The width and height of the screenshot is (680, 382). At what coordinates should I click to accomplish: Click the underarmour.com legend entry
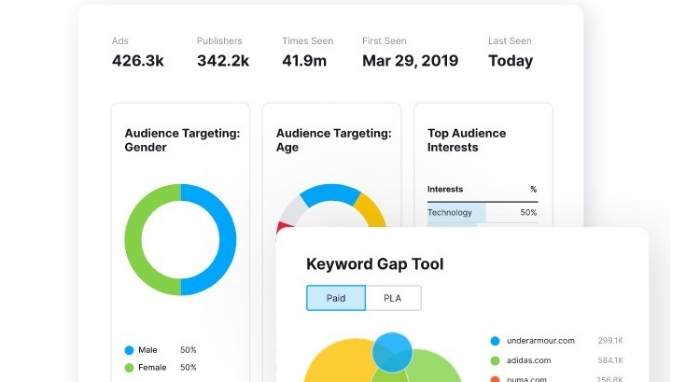pyautogui.click(x=540, y=341)
